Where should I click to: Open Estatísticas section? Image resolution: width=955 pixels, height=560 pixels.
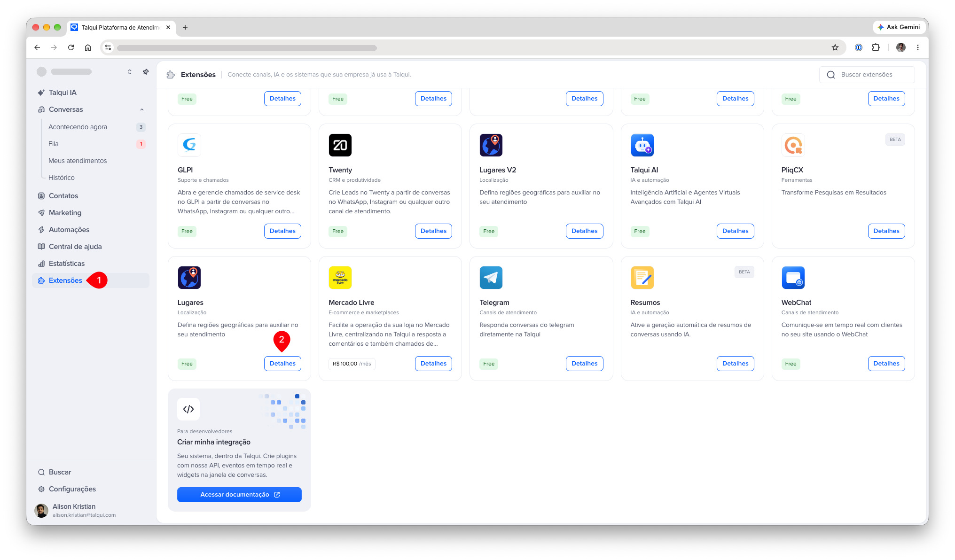coord(91,264)
